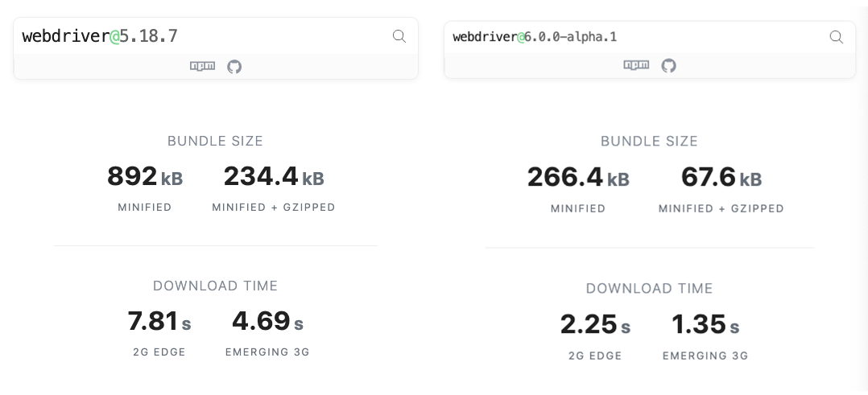Image resolution: width=868 pixels, height=395 pixels.
Task: Click the 892 kB minified size value
Action: 145,176
